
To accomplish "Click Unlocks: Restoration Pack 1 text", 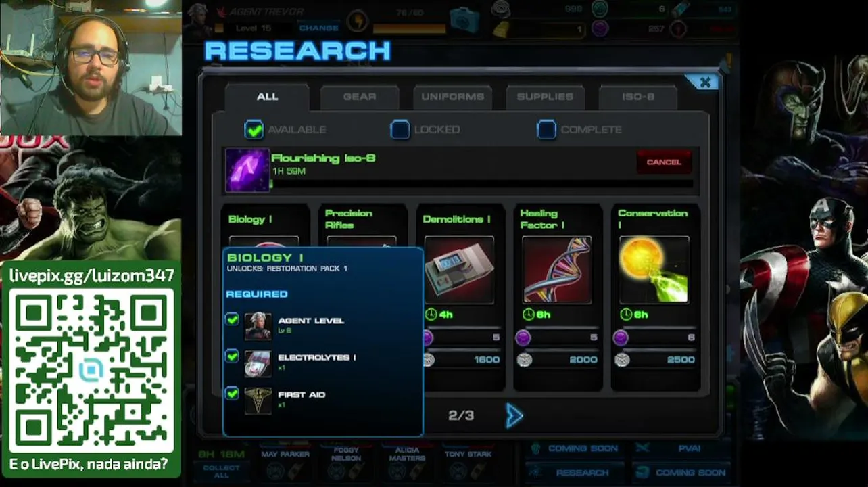I will tap(287, 269).
